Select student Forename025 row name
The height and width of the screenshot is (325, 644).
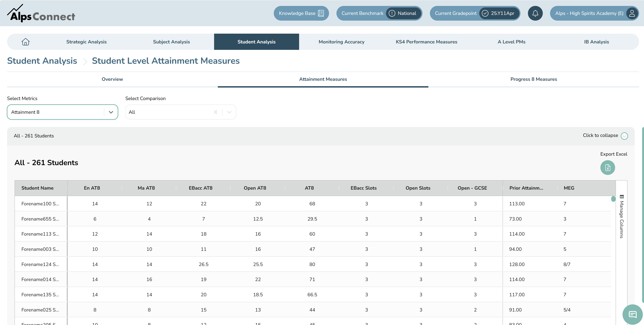(x=40, y=310)
